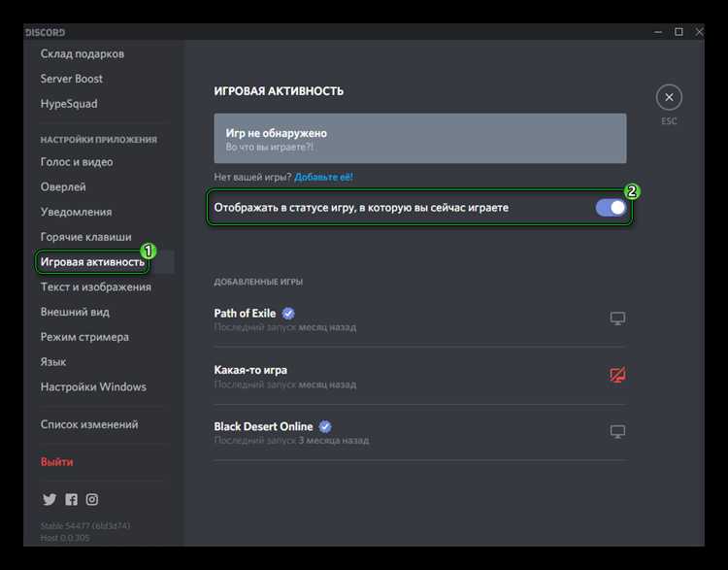Click verified badge next to Black Desert Online
The image size is (728, 570).
tap(325, 426)
